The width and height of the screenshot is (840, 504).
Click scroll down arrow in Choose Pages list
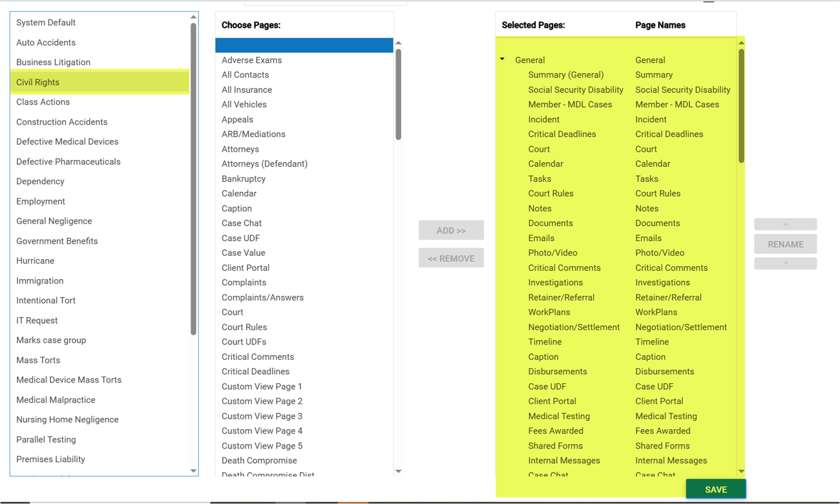coord(398,471)
